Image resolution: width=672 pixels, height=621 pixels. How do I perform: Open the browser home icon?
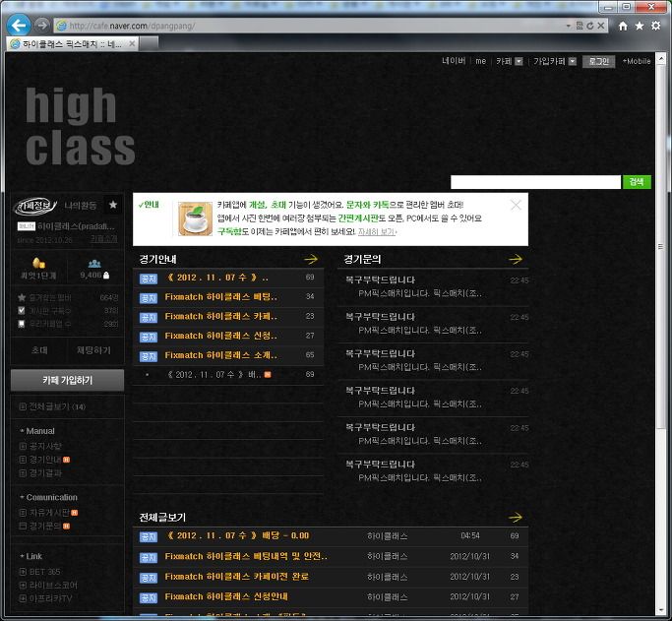623,27
